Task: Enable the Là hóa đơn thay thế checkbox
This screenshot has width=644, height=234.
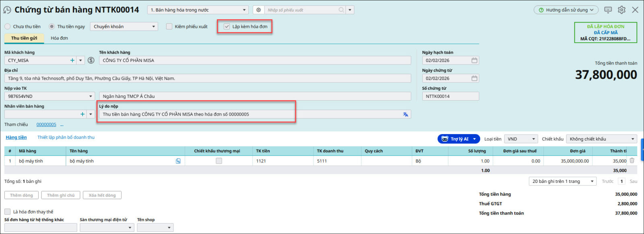Action: (x=8, y=212)
